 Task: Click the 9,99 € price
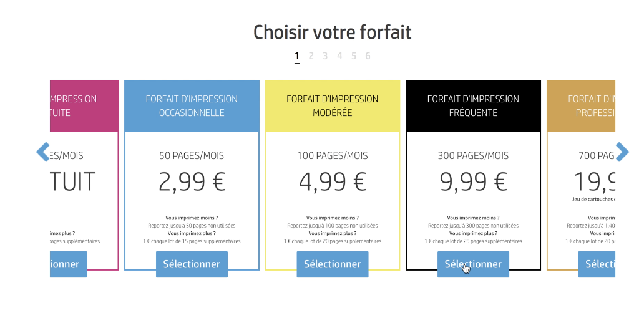tap(473, 182)
